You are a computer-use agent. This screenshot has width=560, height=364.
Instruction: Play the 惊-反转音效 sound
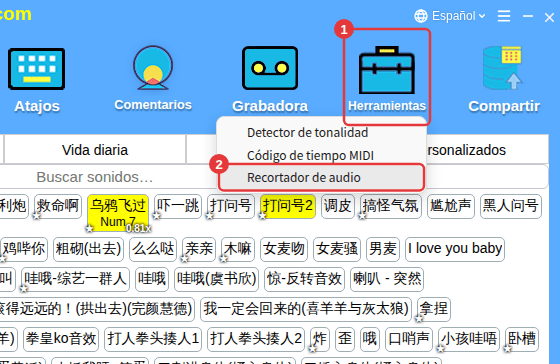(x=304, y=279)
